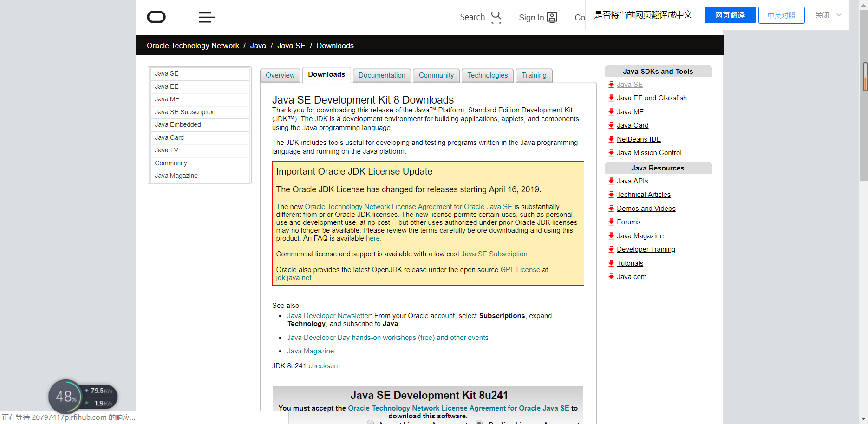Screen dimensions: 868x424
Task: Click download arrow icon beside NetBeans IDE
Action: point(611,139)
